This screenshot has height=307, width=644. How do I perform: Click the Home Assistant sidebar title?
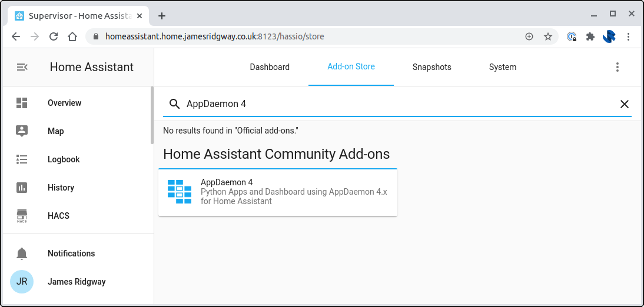(x=92, y=67)
